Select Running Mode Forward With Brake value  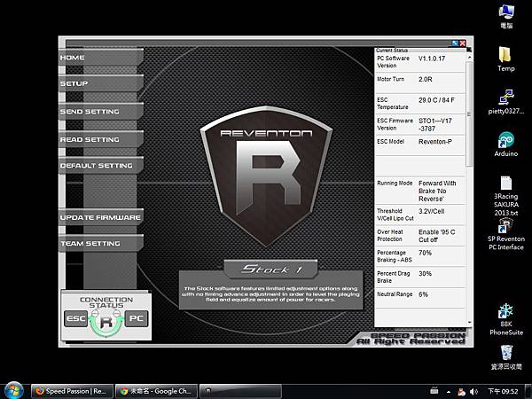point(437,191)
